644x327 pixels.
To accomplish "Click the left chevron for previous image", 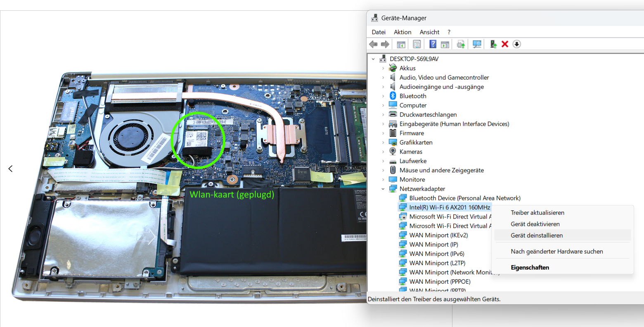I will [x=10, y=168].
